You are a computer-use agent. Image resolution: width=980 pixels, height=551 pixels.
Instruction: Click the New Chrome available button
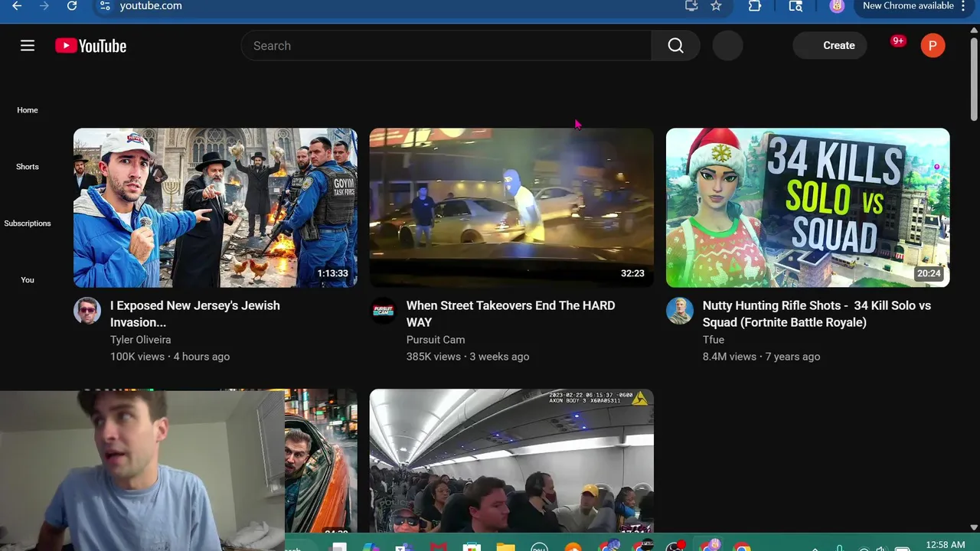coord(908,6)
